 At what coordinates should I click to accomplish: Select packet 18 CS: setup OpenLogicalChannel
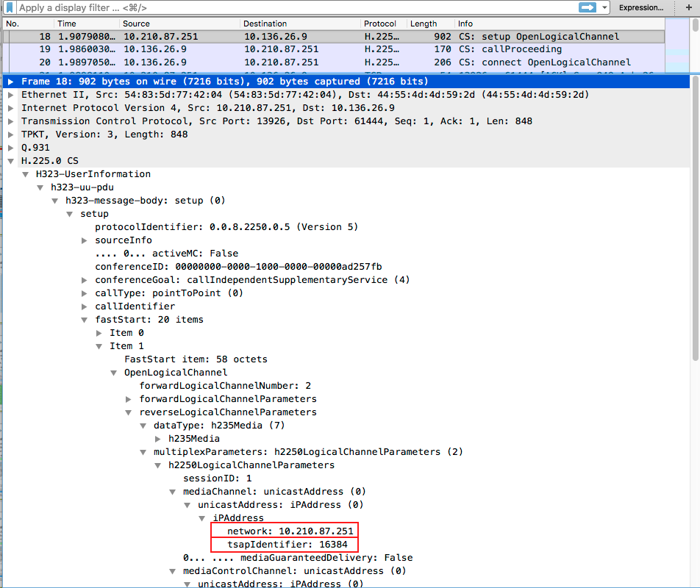[x=334, y=37]
